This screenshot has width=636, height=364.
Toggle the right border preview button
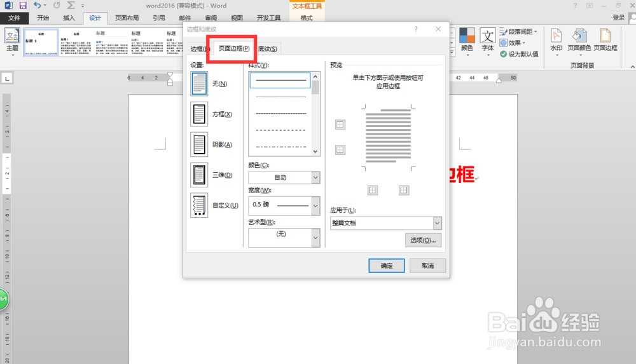coord(404,190)
